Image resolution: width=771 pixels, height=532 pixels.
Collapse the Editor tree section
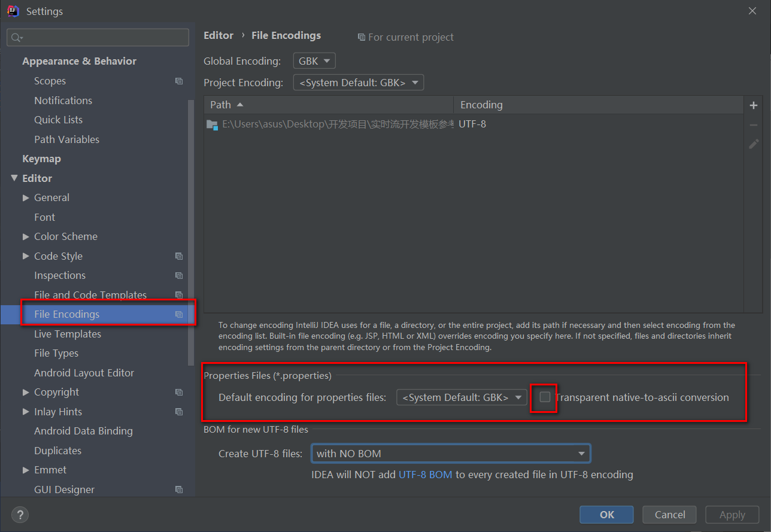[x=14, y=178]
